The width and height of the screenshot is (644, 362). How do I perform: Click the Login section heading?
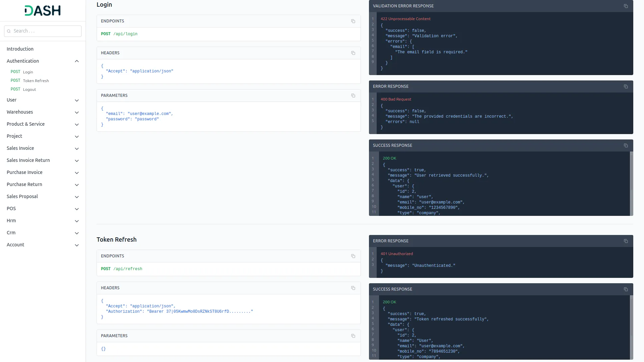104,5
